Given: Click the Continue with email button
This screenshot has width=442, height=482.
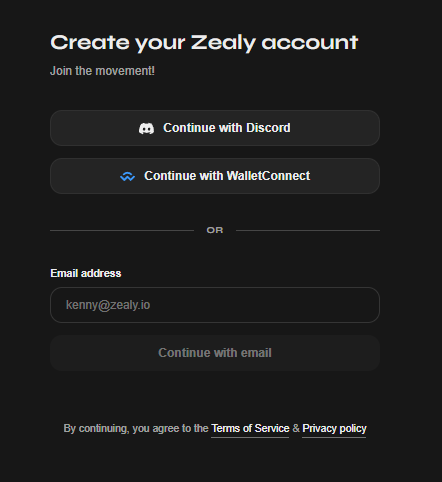Looking at the screenshot, I should click(215, 353).
